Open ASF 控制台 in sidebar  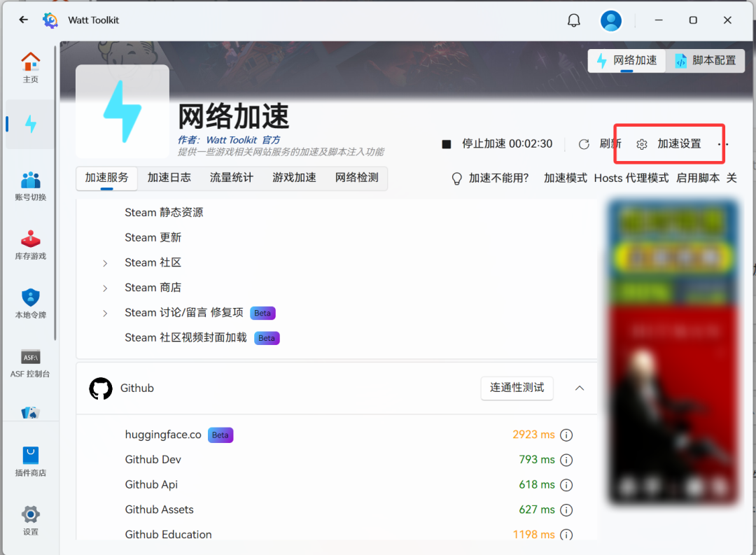tap(30, 363)
